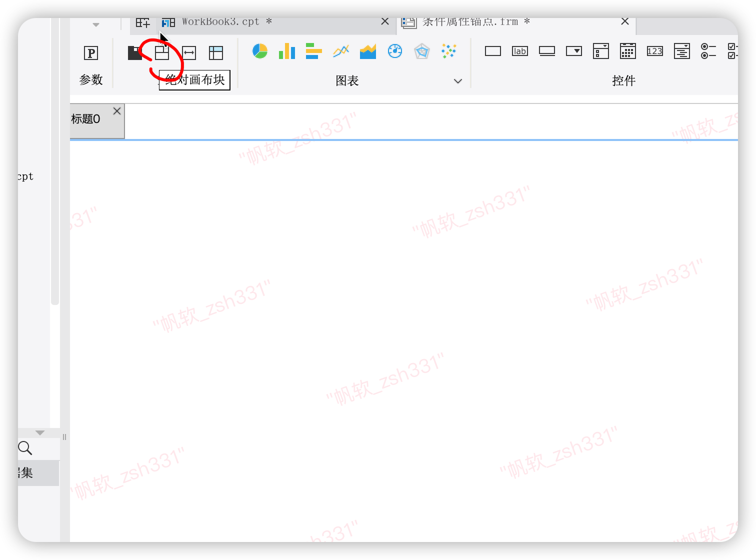The height and width of the screenshot is (560, 756).
Task: Collapse the lower left panel arrow
Action: pyautogui.click(x=40, y=432)
